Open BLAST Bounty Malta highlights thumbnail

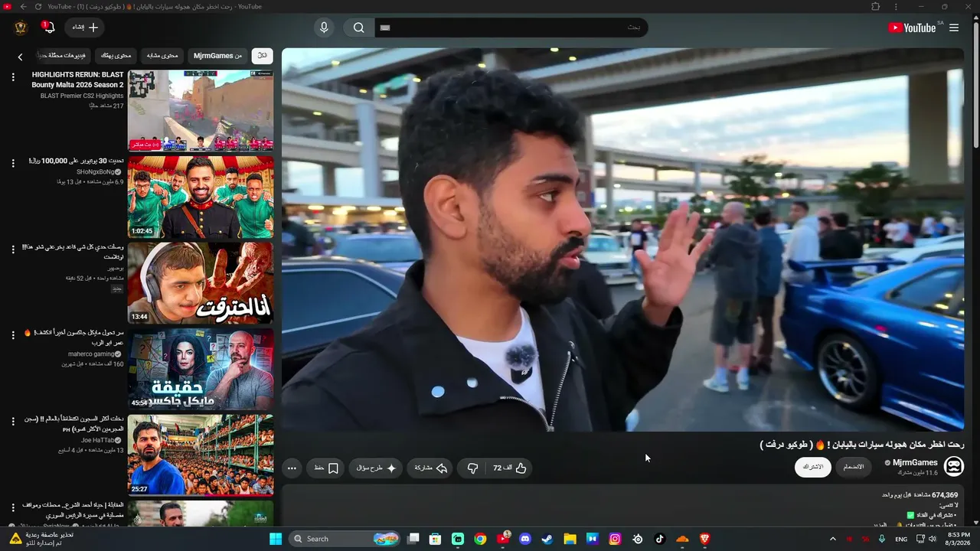201,111
